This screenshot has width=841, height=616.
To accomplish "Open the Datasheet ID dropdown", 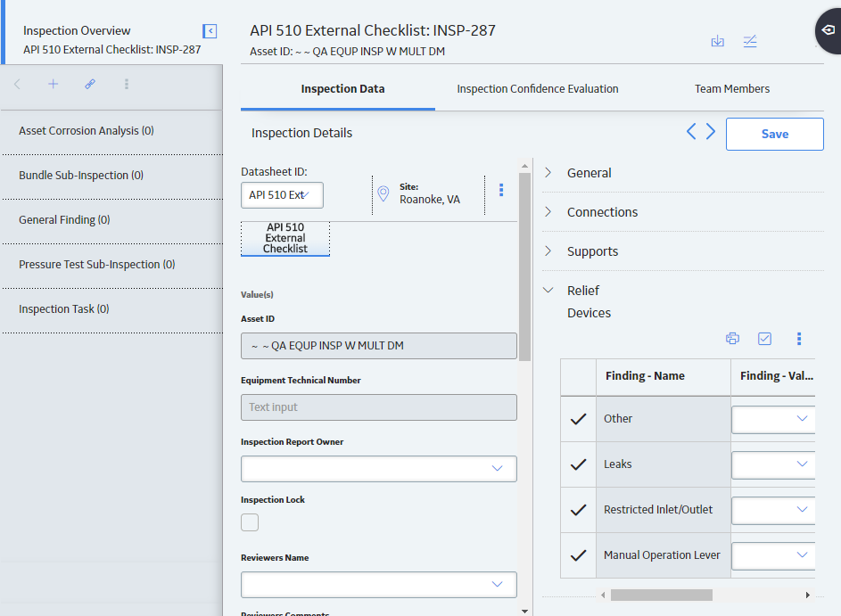I will pos(282,195).
